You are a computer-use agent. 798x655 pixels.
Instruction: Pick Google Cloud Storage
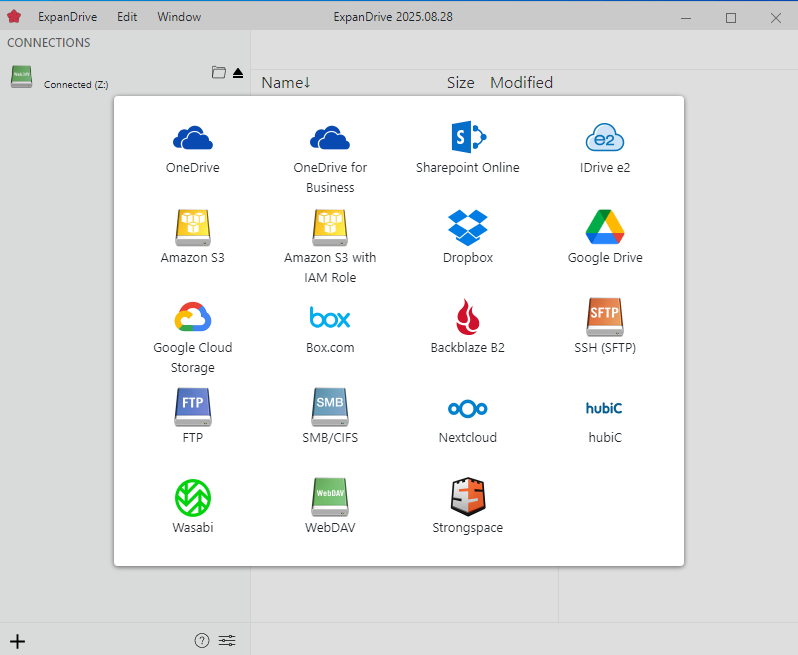tap(192, 337)
